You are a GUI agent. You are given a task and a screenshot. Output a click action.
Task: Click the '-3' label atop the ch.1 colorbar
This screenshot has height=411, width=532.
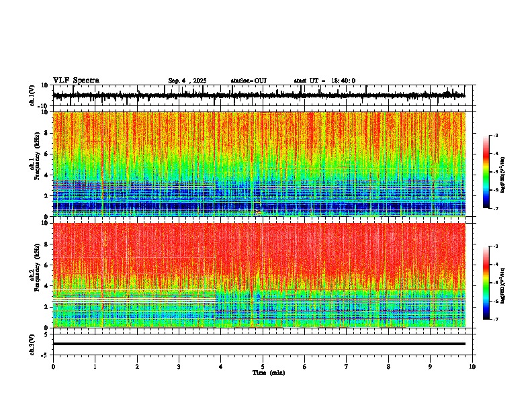pos(496,136)
